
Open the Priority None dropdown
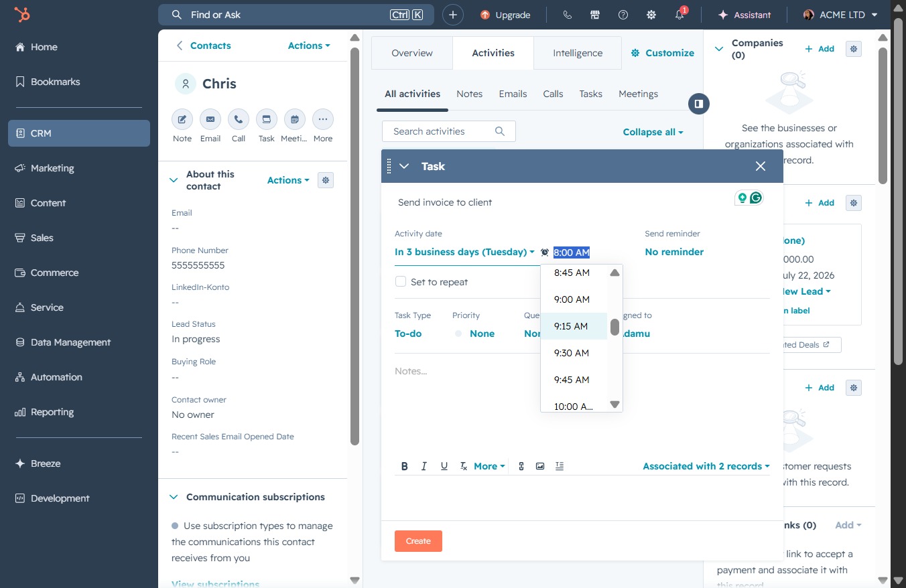tap(474, 334)
